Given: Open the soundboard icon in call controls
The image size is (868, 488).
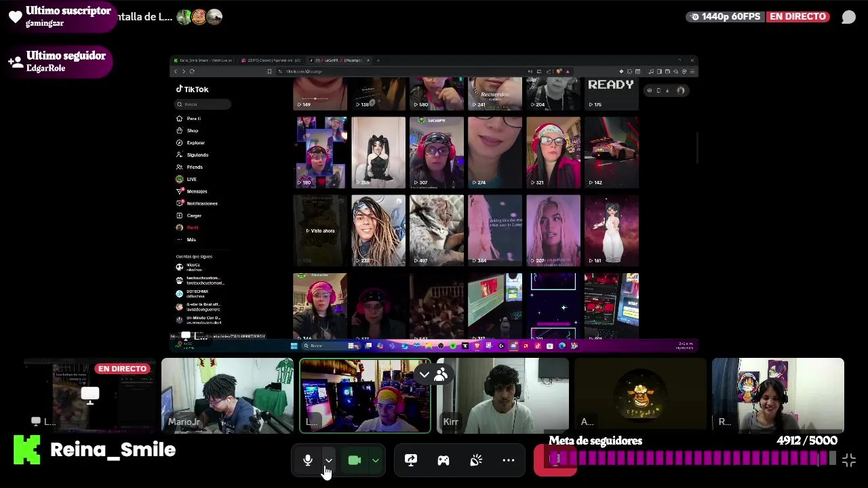Looking at the screenshot, I should click(476, 461).
